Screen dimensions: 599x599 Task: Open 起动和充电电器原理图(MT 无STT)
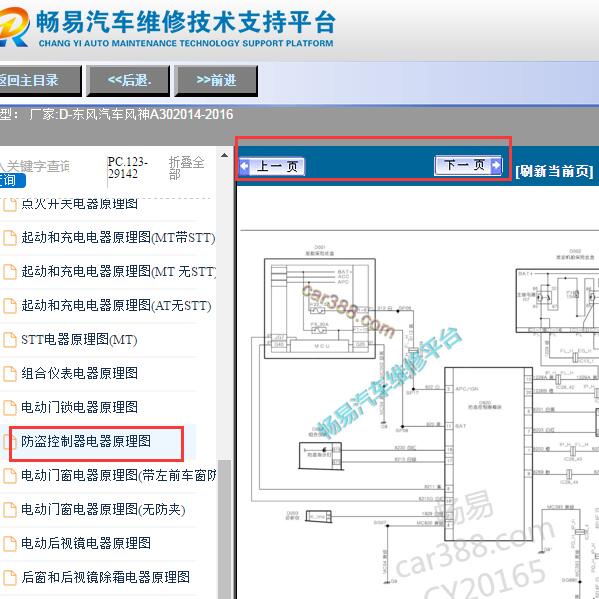119,272
